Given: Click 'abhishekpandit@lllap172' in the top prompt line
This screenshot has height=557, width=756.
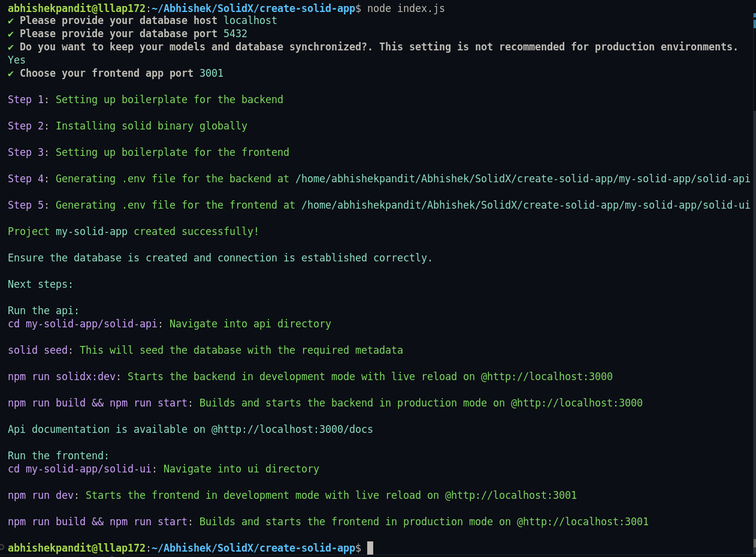Looking at the screenshot, I should pyautogui.click(x=77, y=8).
